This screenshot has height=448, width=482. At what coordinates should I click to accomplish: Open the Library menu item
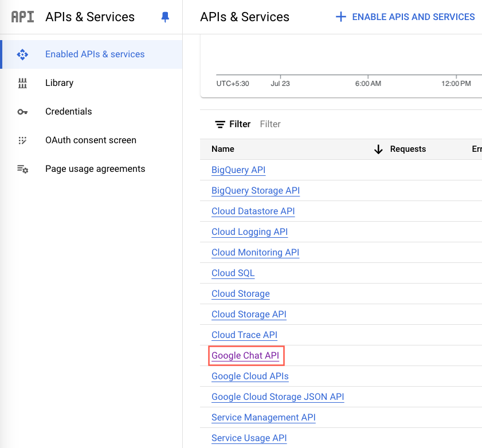[x=92, y=83]
